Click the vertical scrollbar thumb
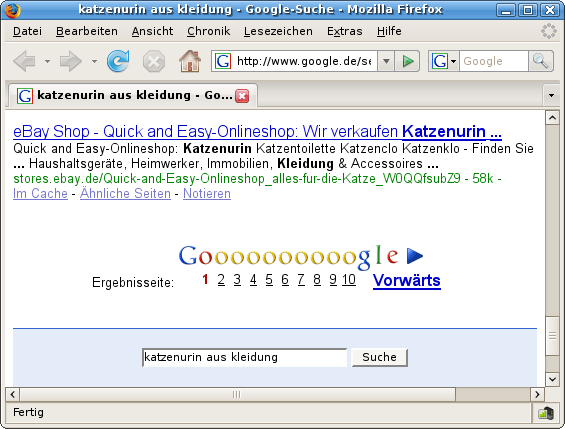Viewport: 565px width, 429px height. tap(552, 336)
